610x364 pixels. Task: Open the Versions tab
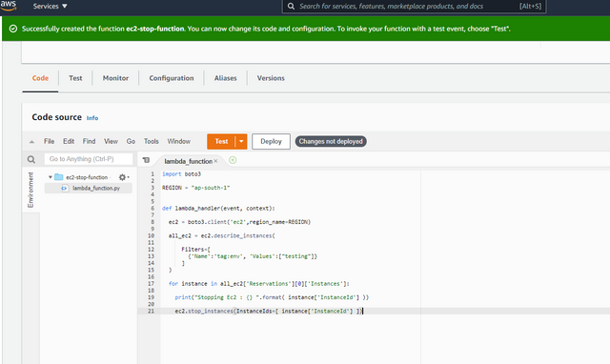[x=271, y=78]
